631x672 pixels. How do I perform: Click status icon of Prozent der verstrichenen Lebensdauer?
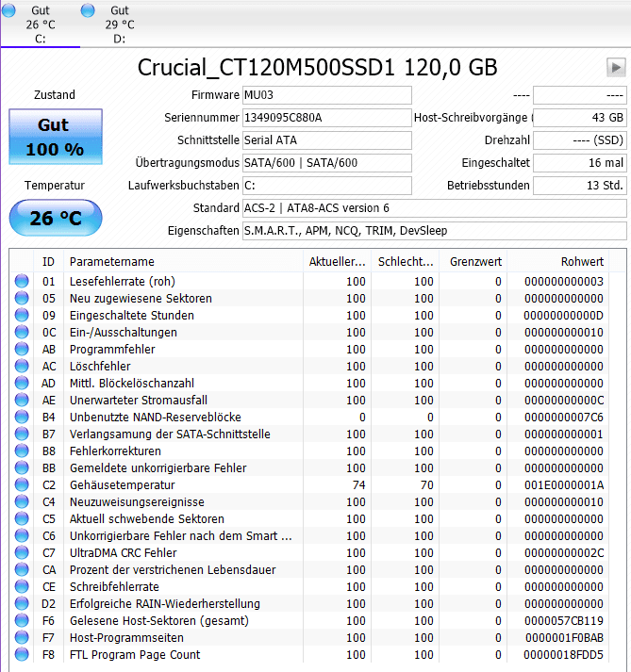[22, 569]
